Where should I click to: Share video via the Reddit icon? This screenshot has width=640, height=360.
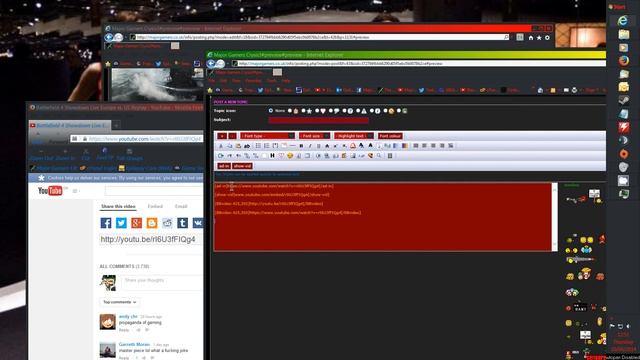pyautogui.click(x=167, y=223)
